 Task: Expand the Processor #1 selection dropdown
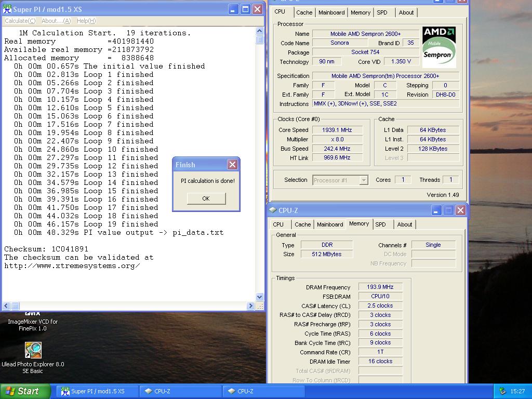click(364, 180)
